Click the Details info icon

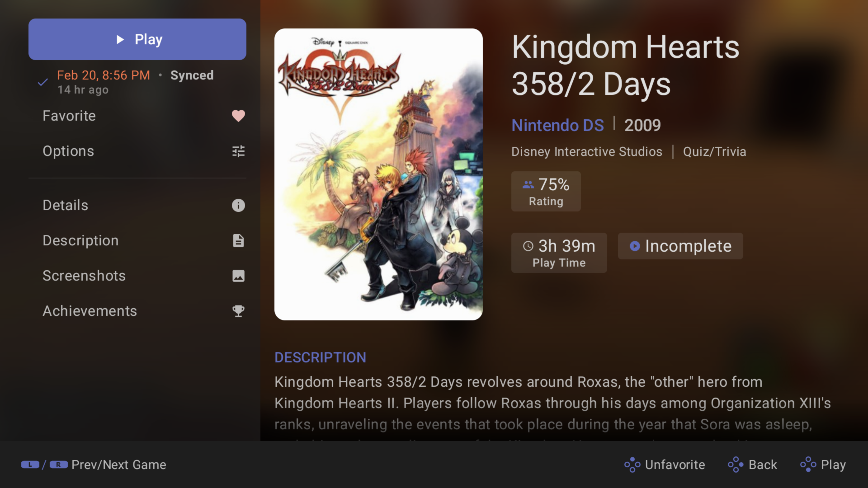pos(238,206)
